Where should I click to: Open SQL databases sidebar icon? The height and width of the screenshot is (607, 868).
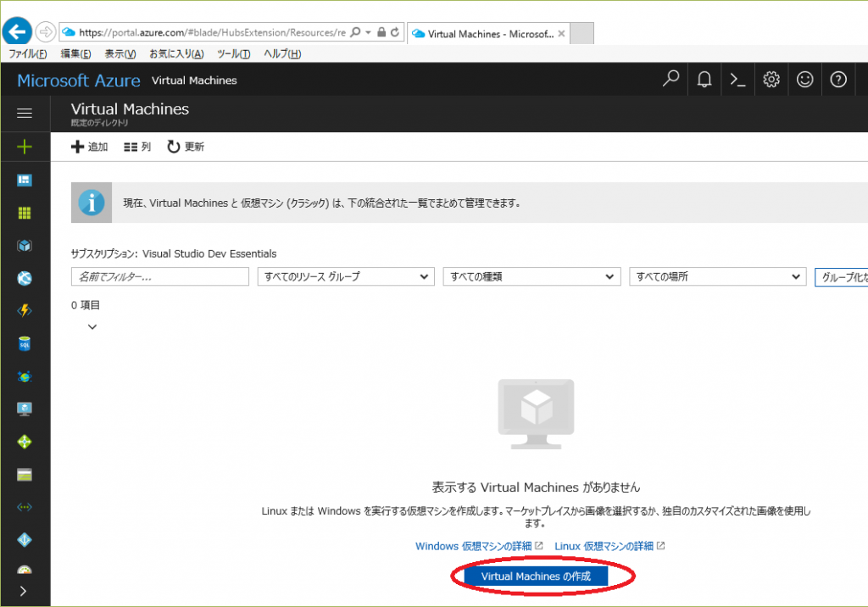25,343
